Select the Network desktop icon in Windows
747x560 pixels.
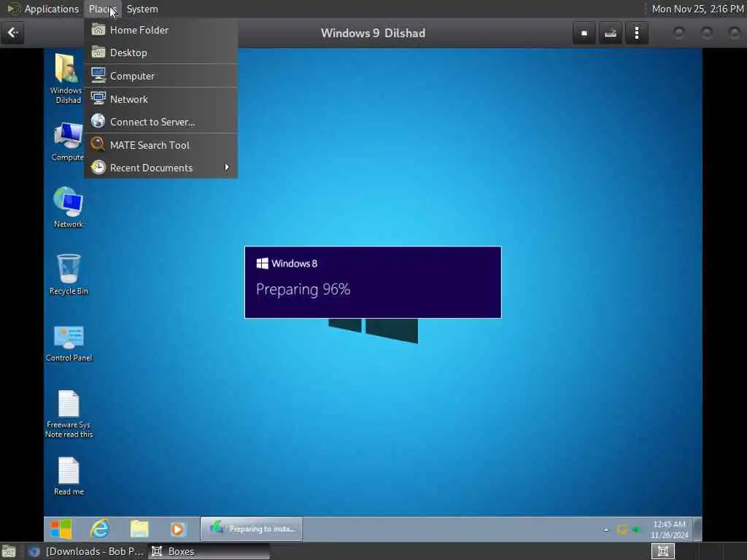68,207
